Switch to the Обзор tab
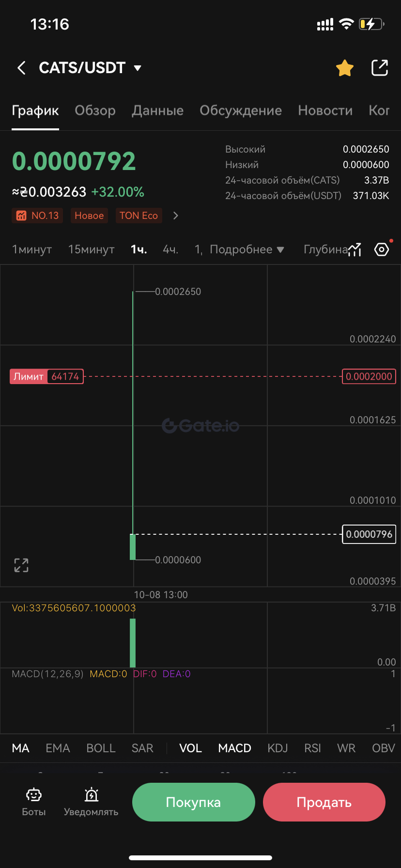The image size is (401, 868). coord(95,110)
